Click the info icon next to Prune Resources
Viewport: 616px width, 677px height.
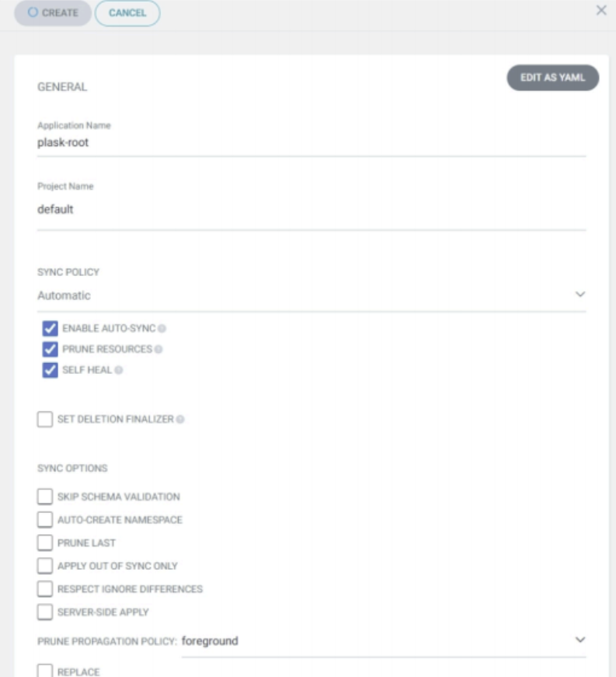pos(158,350)
